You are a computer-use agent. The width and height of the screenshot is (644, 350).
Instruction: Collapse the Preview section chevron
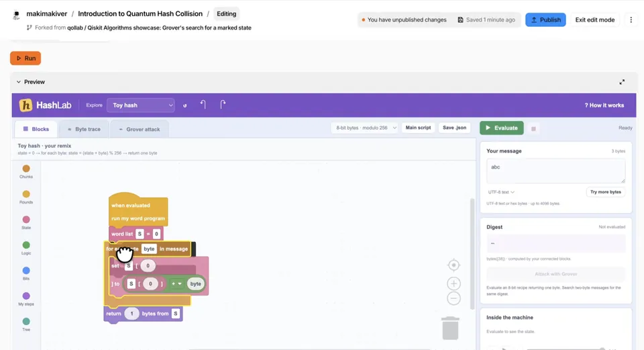coord(19,82)
